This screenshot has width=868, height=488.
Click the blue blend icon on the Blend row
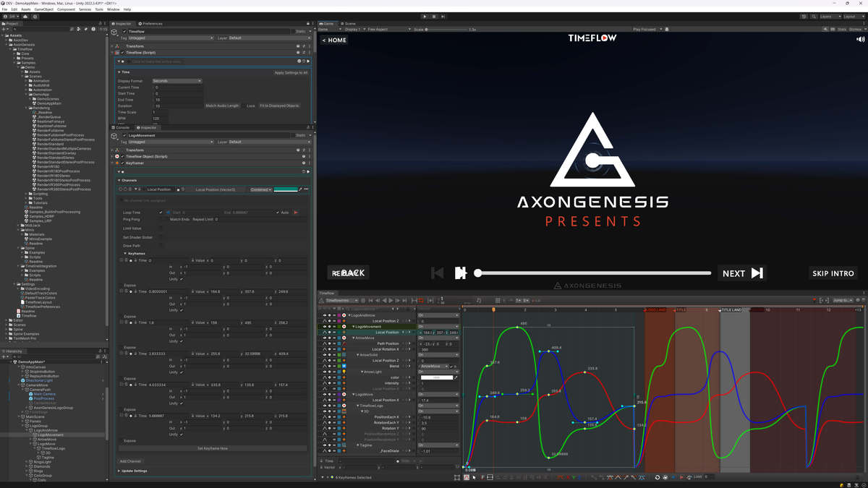(x=344, y=366)
